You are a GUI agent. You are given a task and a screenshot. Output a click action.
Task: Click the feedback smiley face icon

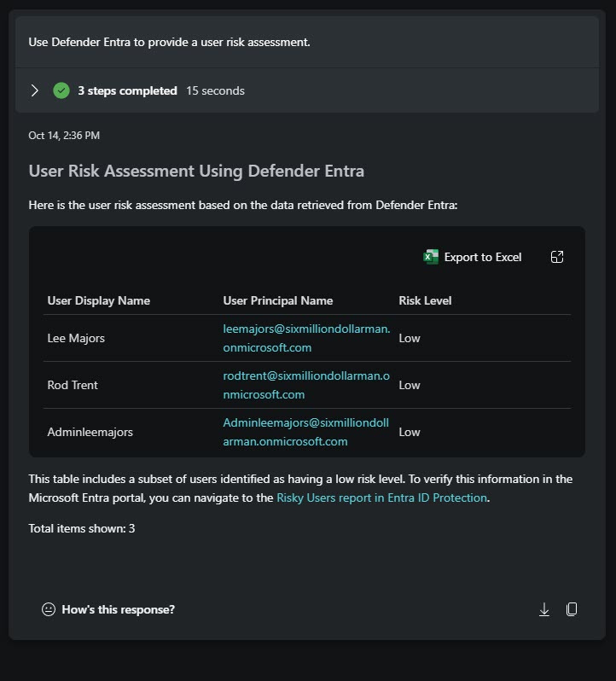click(x=49, y=609)
